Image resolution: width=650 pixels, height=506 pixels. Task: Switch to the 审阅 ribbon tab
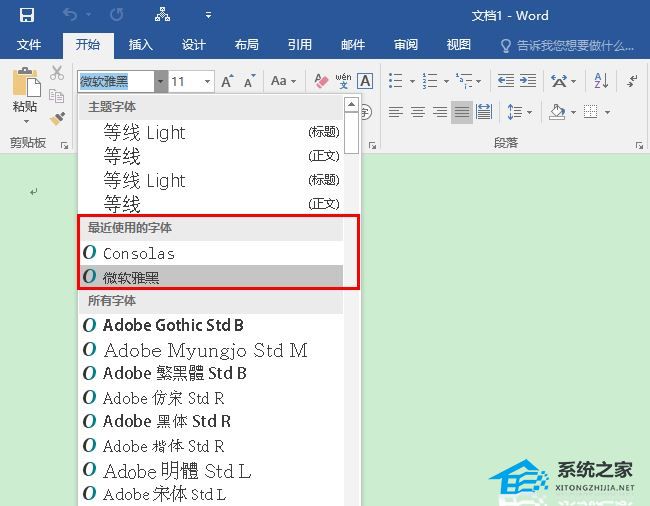(406, 44)
